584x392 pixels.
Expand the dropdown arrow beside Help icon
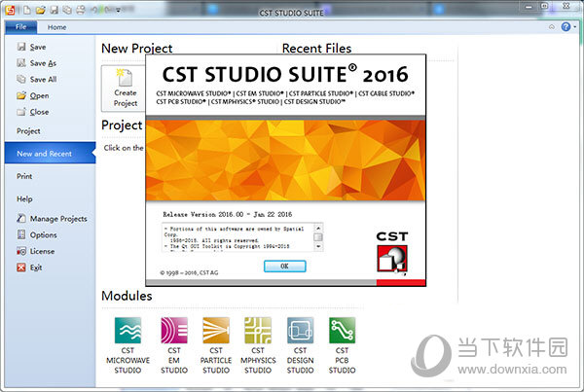pyautogui.click(x=575, y=27)
